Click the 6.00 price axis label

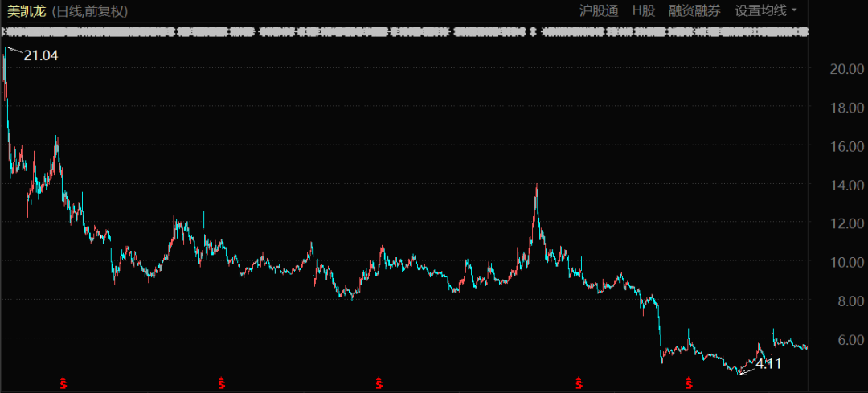click(x=850, y=340)
